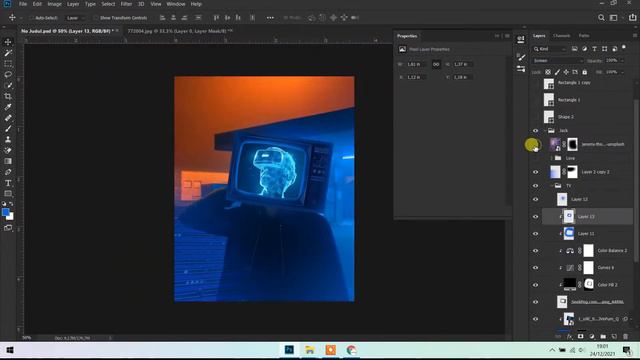Expand the Love group arrow
640x360 pixels.
pyautogui.click(x=552, y=158)
